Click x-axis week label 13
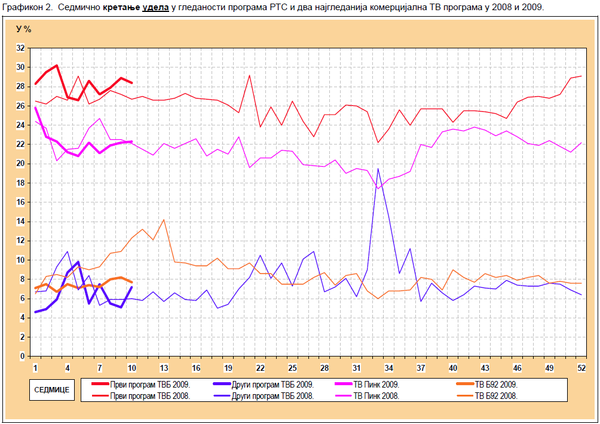 pos(164,368)
